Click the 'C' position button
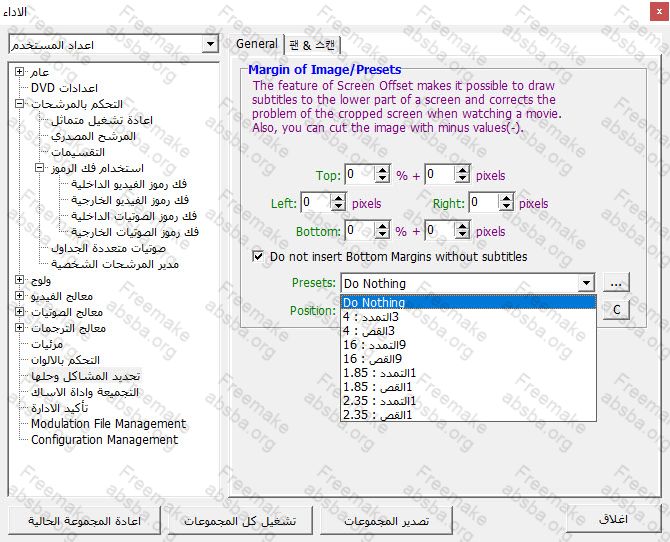The height and width of the screenshot is (542, 670). point(616,309)
